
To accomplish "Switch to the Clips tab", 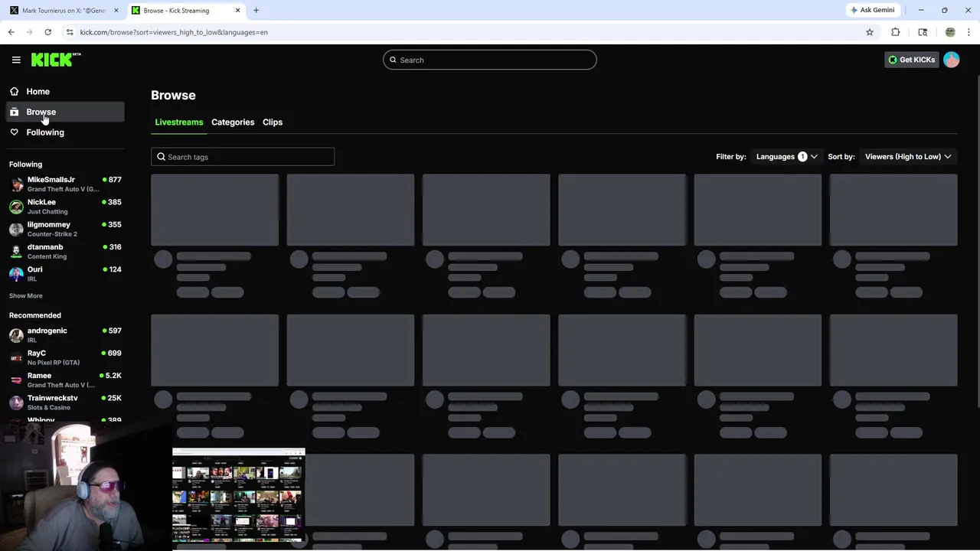I will pos(273,122).
